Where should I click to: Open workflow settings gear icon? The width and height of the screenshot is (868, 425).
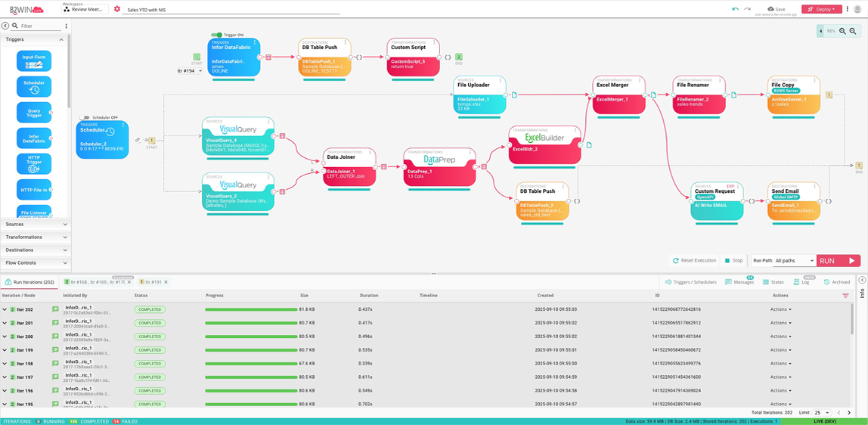(116, 9)
